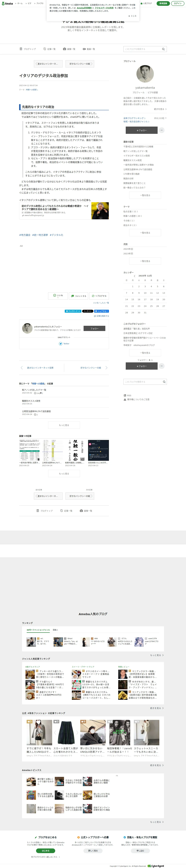Open 動画一覧 in blog navigation
The image size is (186, 868).
click(x=89, y=49)
